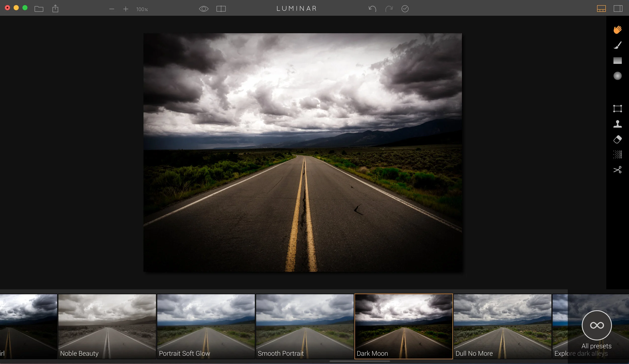The image size is (629, 364).
Task: Open the history clock icon
Action: click(405, 9)
